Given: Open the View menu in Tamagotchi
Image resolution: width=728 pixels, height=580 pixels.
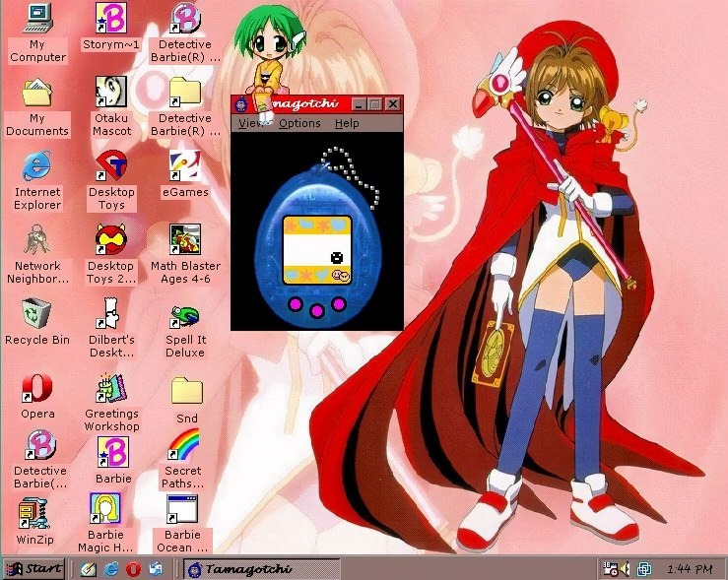Looking at the screenshot, I should (x=251, y=123).
